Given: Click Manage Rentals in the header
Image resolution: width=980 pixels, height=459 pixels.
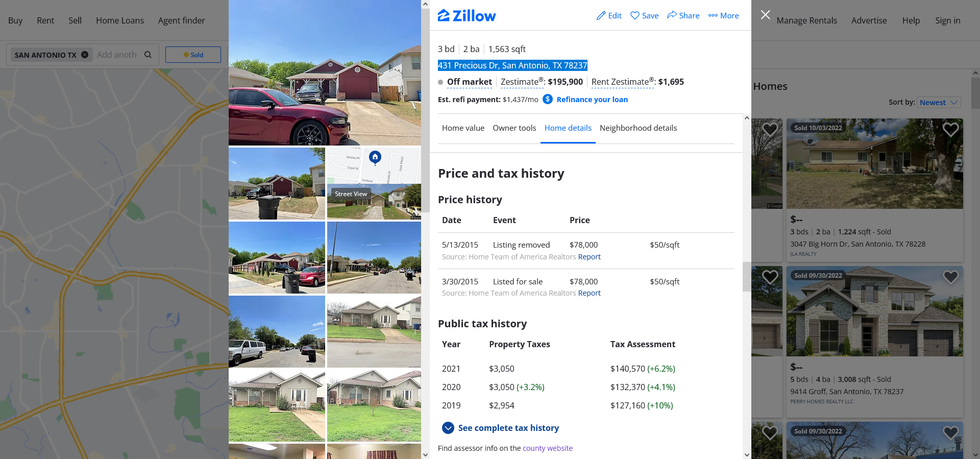Looking at the screenshot, I should pos(806,20).
